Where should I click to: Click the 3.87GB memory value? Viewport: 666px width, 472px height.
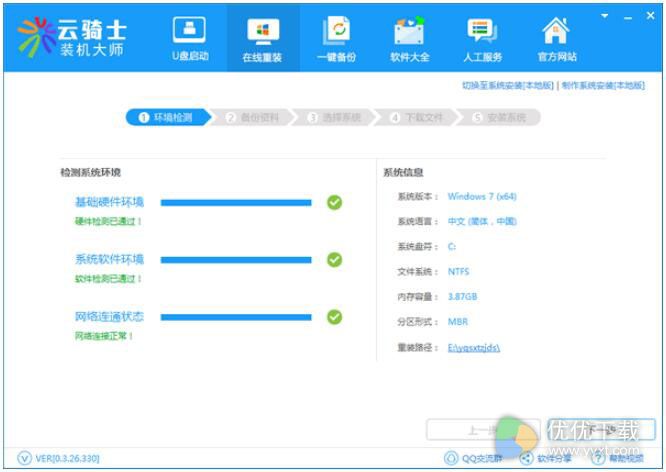tap(463, 297)
